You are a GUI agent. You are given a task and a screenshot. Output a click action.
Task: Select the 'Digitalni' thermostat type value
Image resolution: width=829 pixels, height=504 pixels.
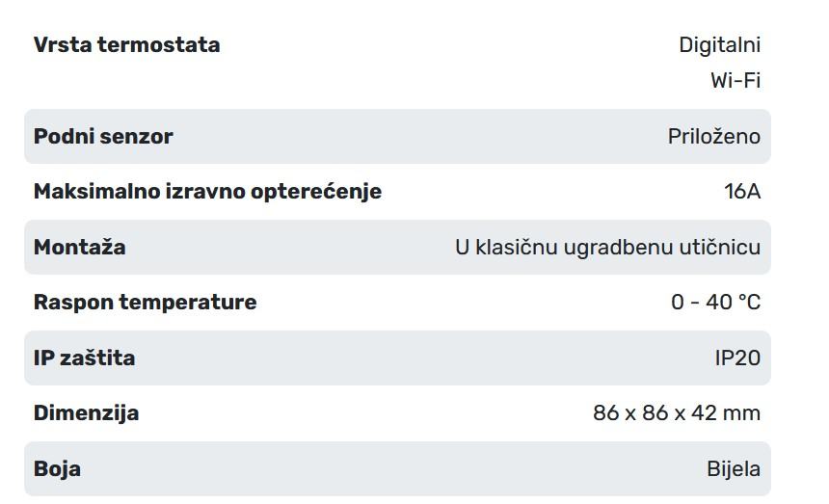point(719,45)
